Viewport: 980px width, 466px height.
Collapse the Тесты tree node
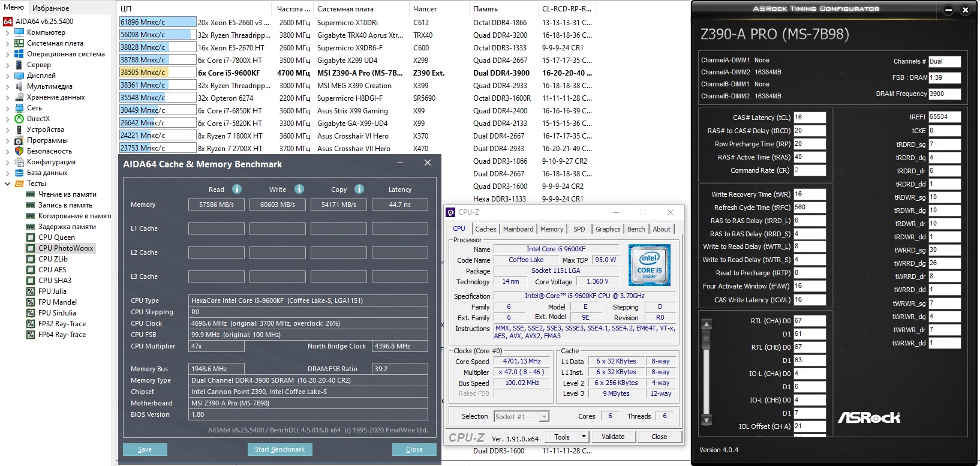point(7,184)
